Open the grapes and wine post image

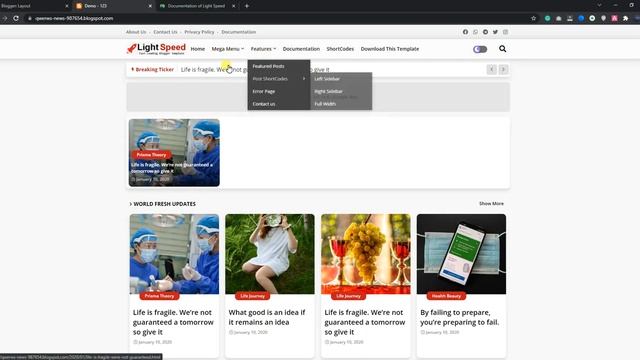(366, 254)
